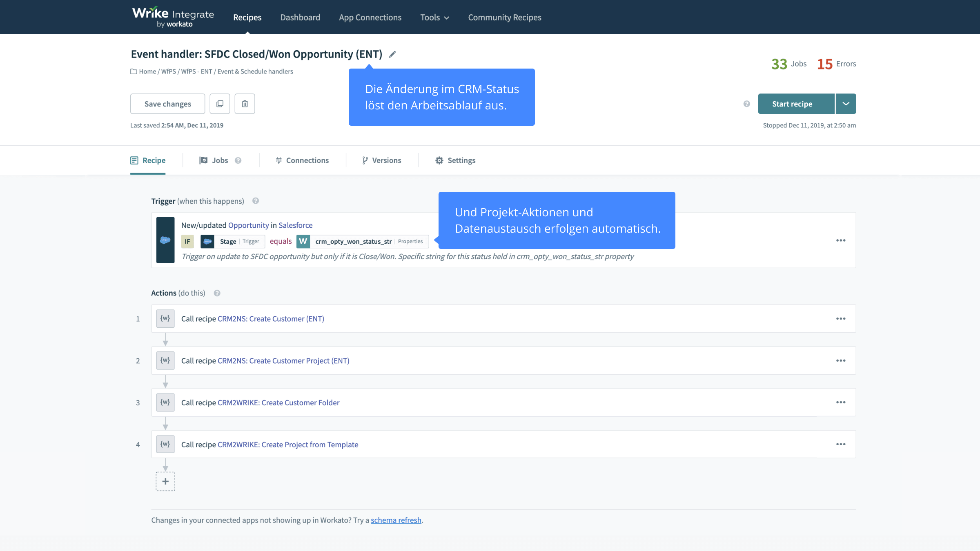This screenshot has height=551, width=980.
Task: Switch to the Settings tab
Action: [x=455, y=160]
